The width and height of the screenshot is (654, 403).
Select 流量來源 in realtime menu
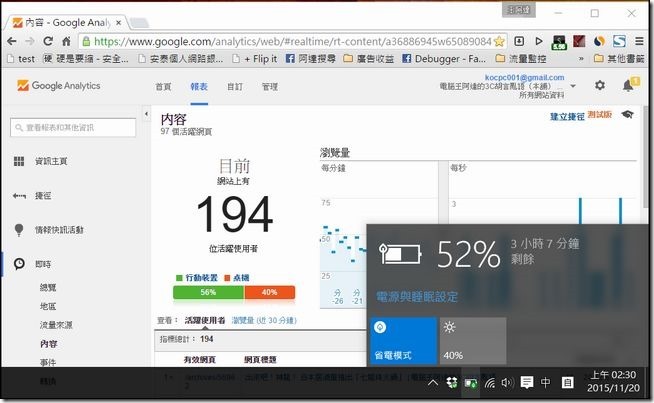tap(56, 325)
